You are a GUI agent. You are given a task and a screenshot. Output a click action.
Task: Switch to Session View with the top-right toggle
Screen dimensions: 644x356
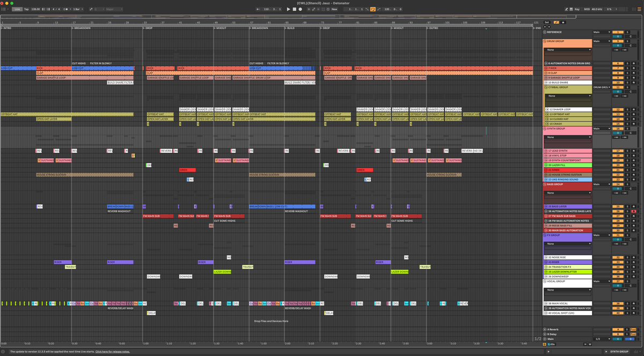pyautogui.click(x=633, y=9)
